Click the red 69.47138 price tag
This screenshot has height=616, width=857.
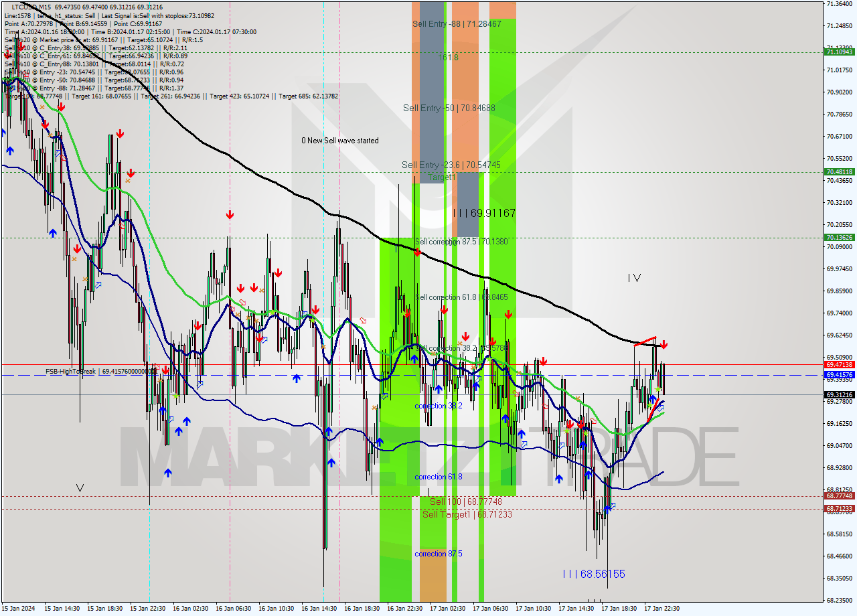(840, 365)
